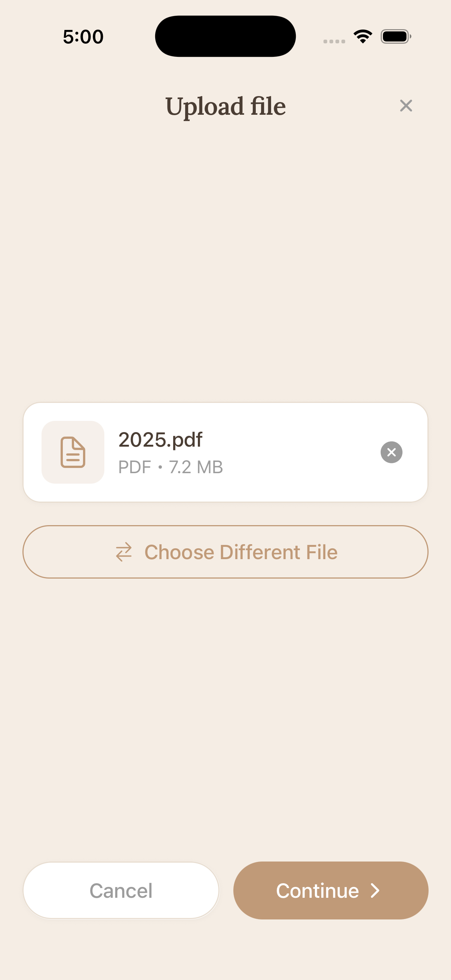Screen dimensions: 451x980
Task: Select the white file preview card
Action: coord(226,452)
